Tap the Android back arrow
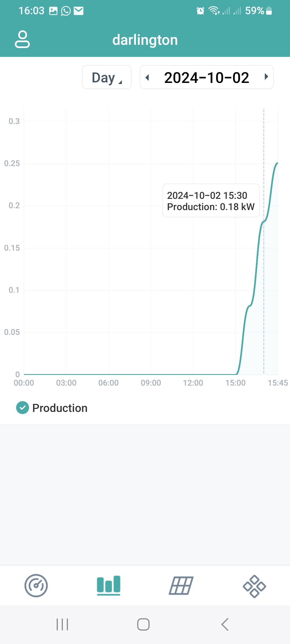 [x=225, y=624]
